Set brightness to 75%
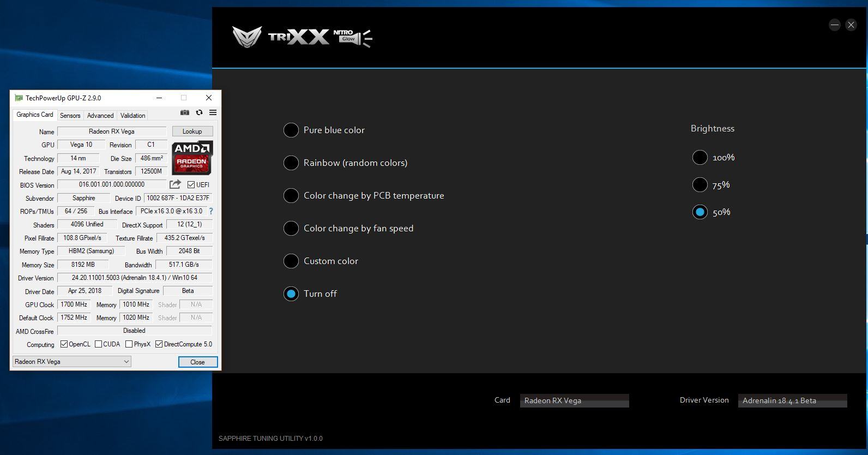Screen dimensions: 868x455 point(700,184)
